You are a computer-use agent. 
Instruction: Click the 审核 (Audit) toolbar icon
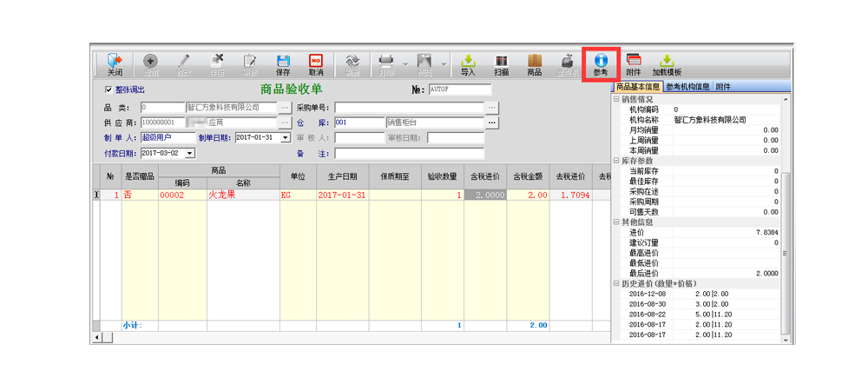click(x=250, y=65)
